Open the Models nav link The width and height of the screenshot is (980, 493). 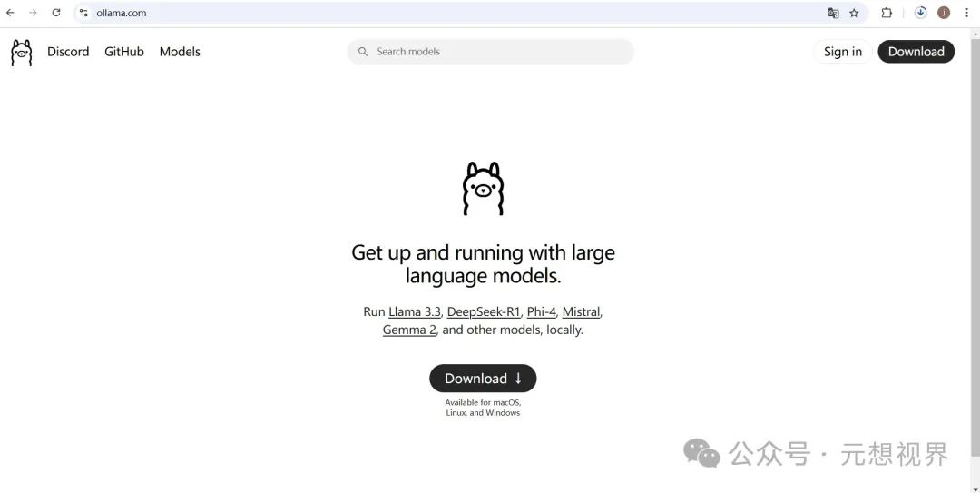[x=180, y=52]
